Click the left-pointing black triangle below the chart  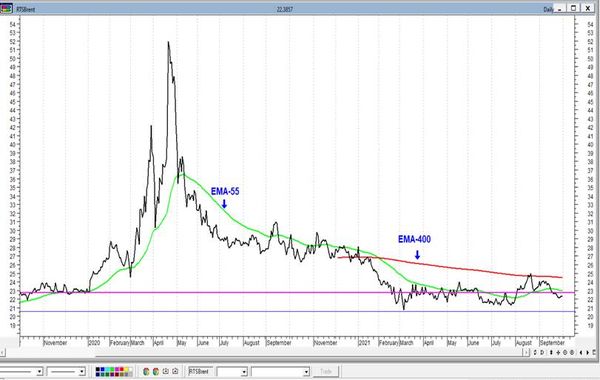[581, 352]
